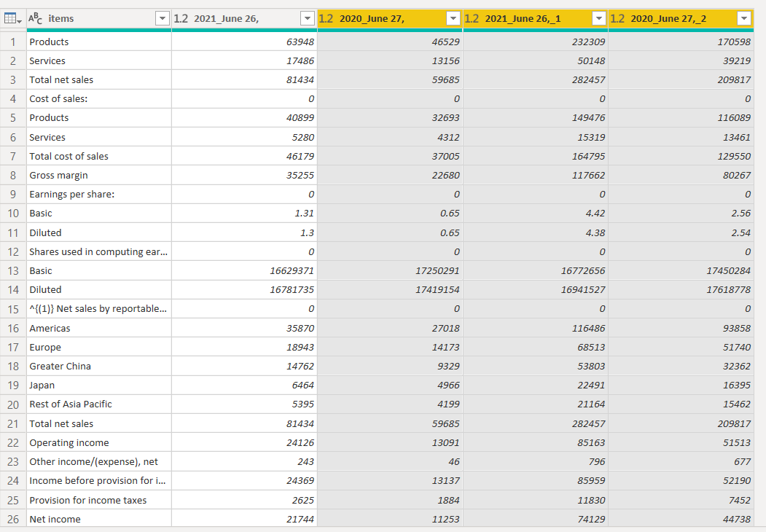
Task: Expand filter arrow on 2020_June 27, column
Action: tap(453, 18)
